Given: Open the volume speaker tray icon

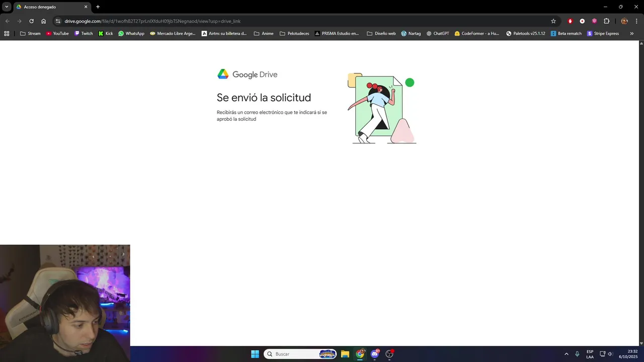Looking at the screenshot, I should (x=610, y=354).
